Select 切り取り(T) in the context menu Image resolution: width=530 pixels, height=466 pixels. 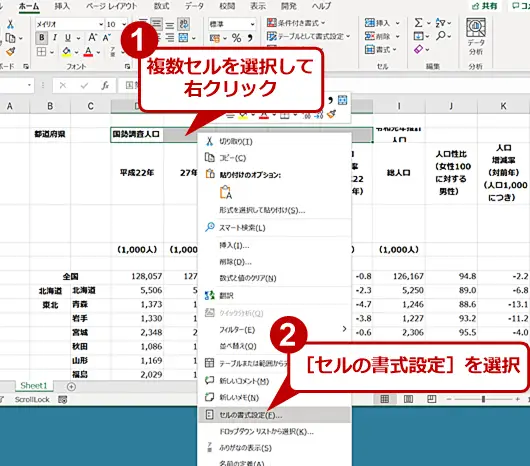(274, 141)
